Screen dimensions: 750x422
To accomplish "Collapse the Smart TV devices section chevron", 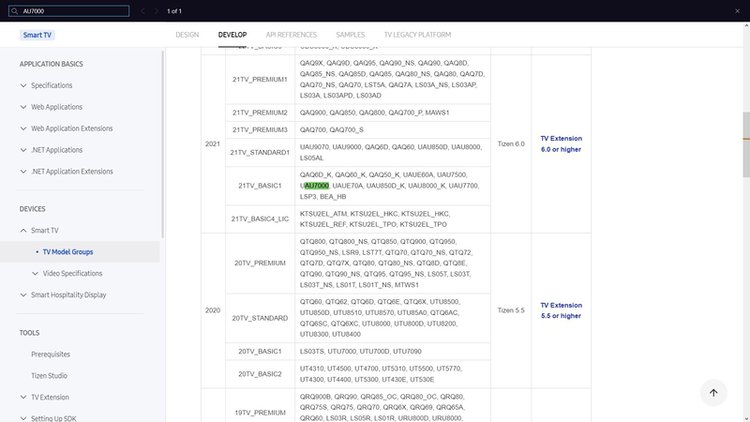I will pyautogui.click(x=23, y=231).
